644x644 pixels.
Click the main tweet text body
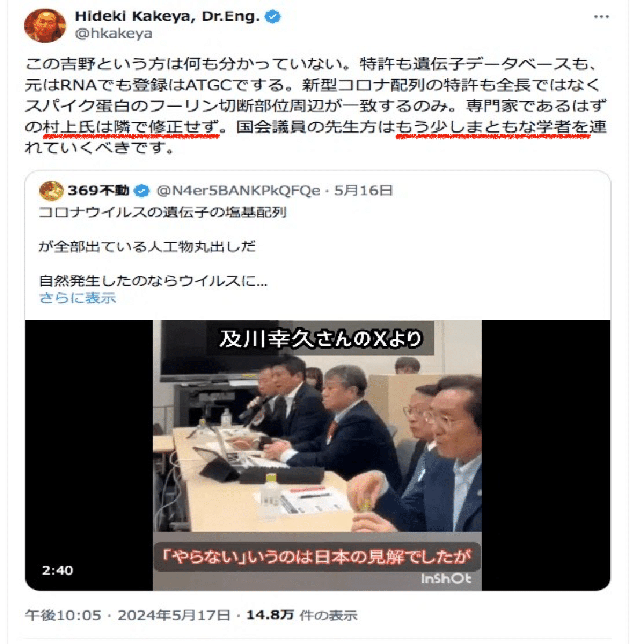click(316, 106)
